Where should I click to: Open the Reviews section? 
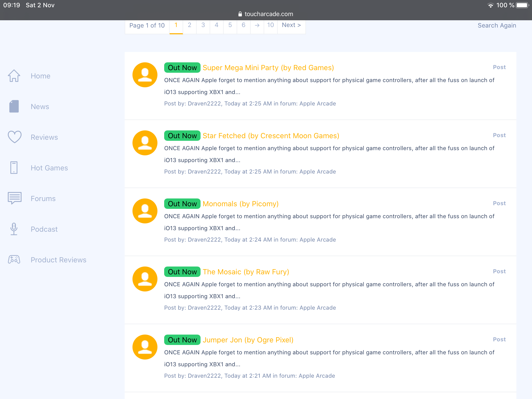[44, 137]
